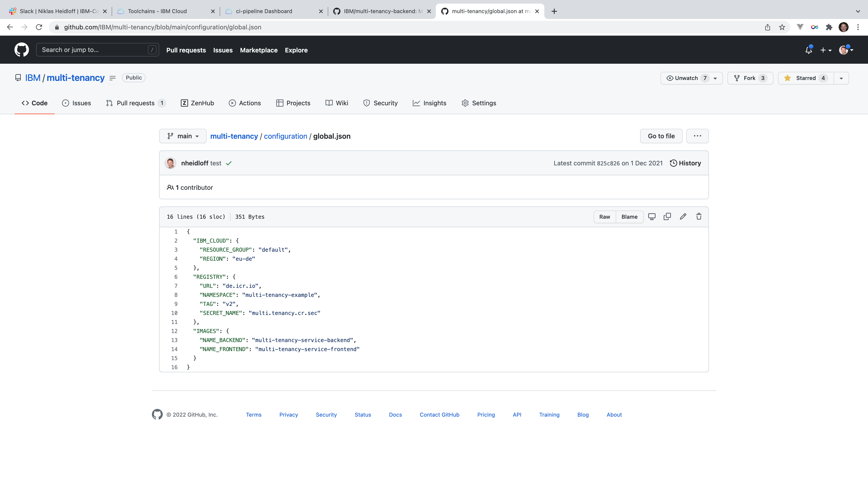Viewport: 868px width, 488px height.
Task: Copy raw file contents with the copy icon
Action: coord(667,217)
